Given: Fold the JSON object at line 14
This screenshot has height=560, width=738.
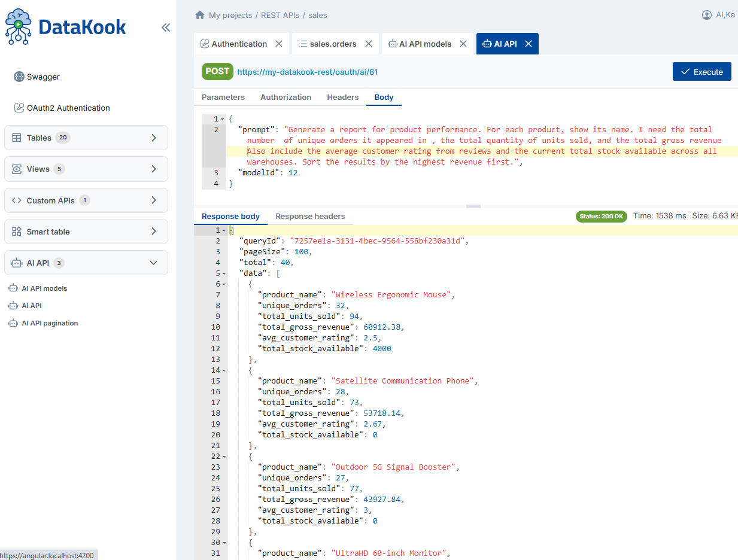Looking at the screenshot, I should (x=224, y=370).
